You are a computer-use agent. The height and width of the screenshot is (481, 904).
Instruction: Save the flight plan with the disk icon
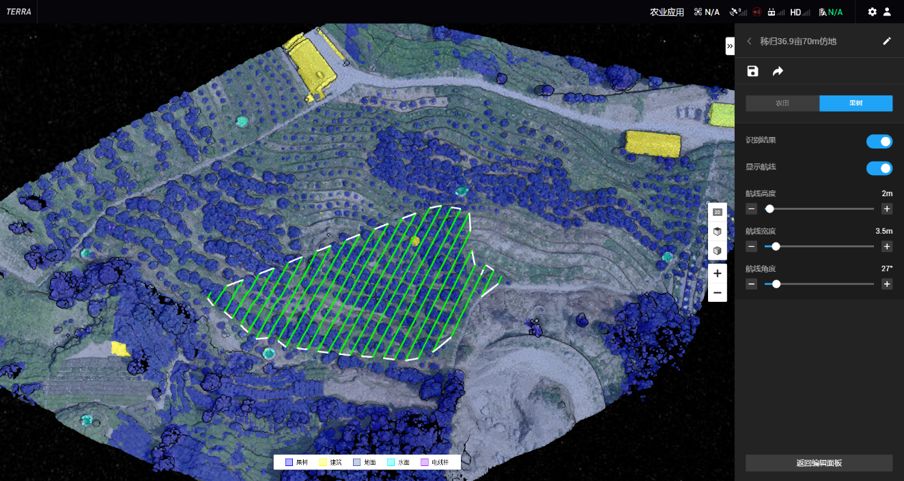point(753,71)
